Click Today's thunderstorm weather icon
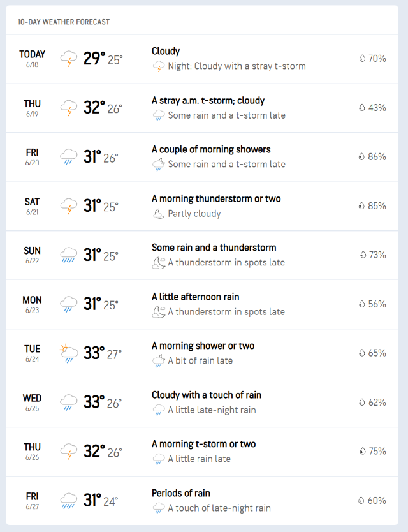Viewport: 408px width, 532px height. (x=69, y=59)
